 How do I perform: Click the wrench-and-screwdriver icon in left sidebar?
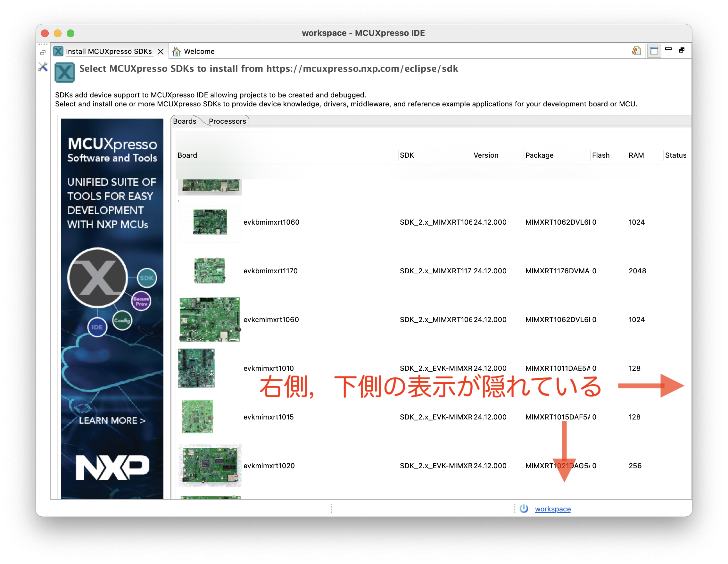[x=42, y=67]
